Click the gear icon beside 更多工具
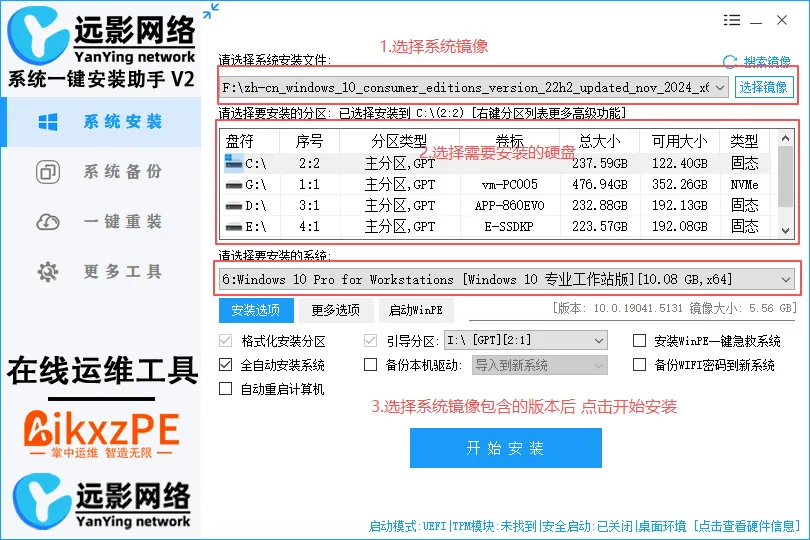 tap(48, 272)
